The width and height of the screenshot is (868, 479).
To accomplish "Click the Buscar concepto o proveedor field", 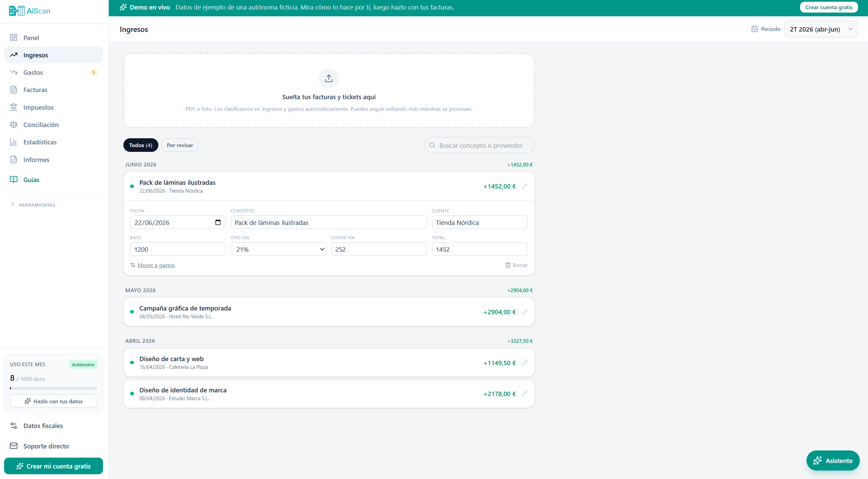I will pos(479,145).
